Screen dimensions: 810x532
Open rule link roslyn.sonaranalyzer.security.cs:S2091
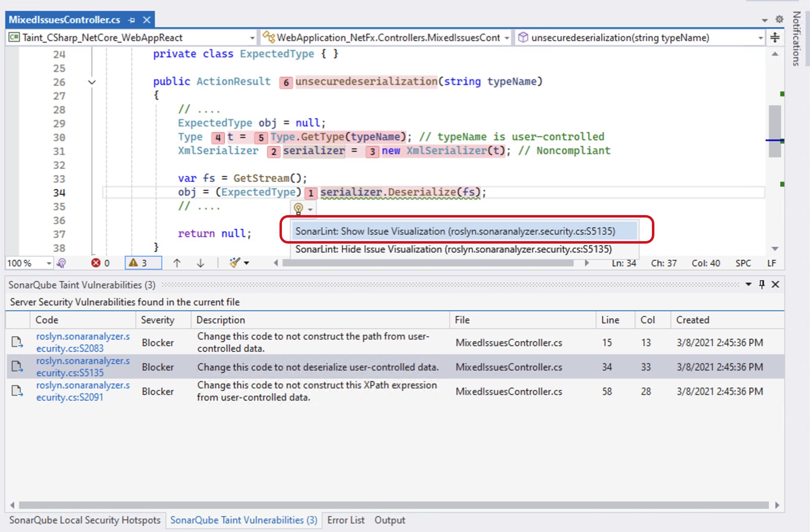pos(83,391)
